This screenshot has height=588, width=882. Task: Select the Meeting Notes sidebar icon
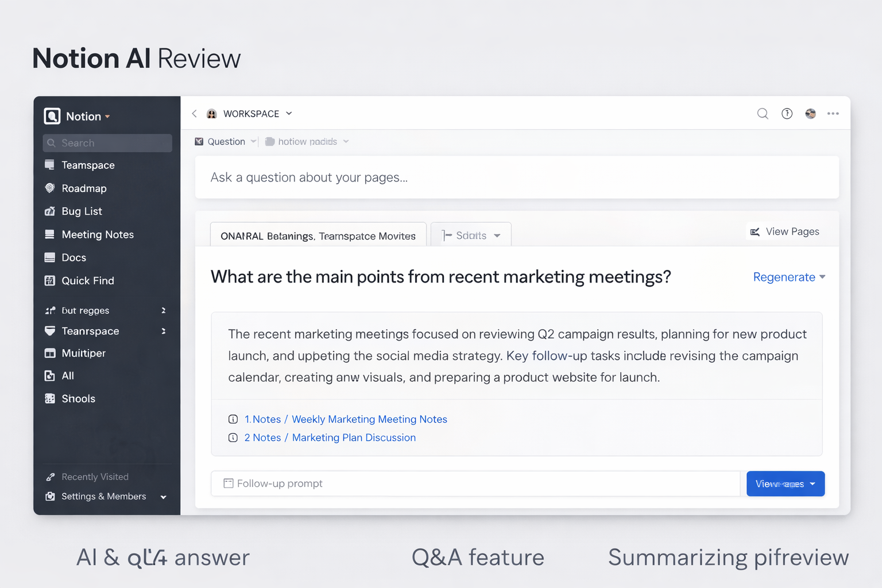click(x=51, y=234)
